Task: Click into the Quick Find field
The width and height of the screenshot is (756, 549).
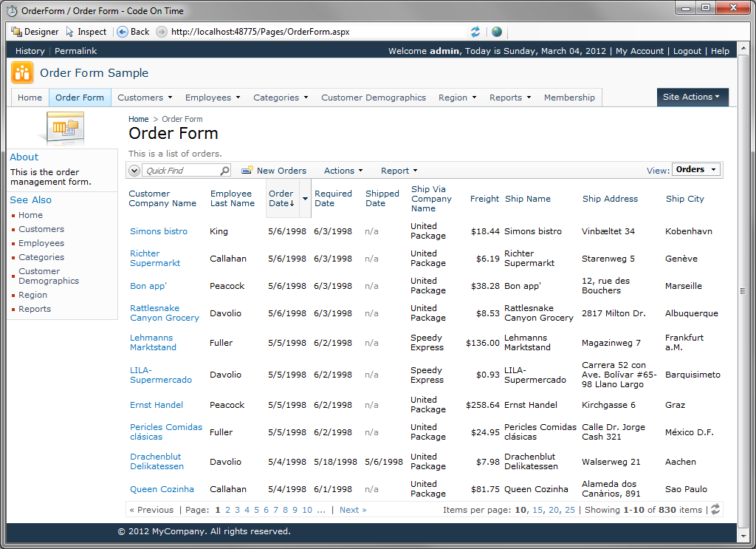Action: pyautogui.click(x=182, y=170)
